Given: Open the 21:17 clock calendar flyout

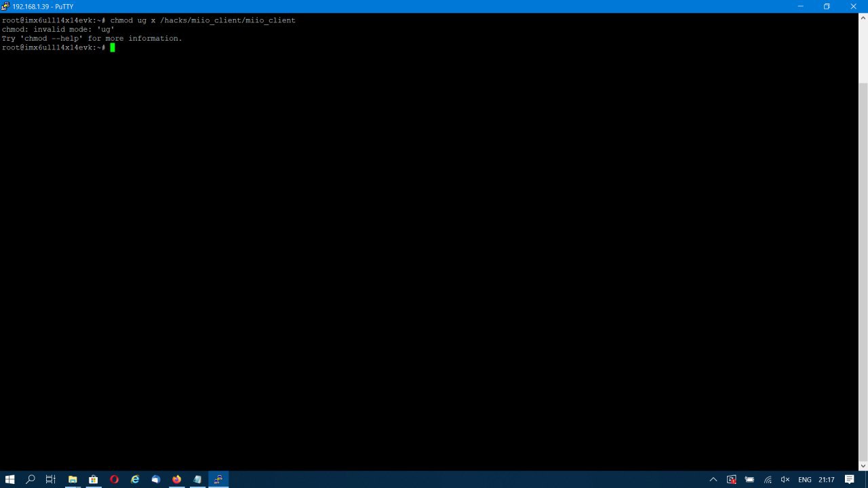Looking at the screenshot, I should tap(827, 480).
